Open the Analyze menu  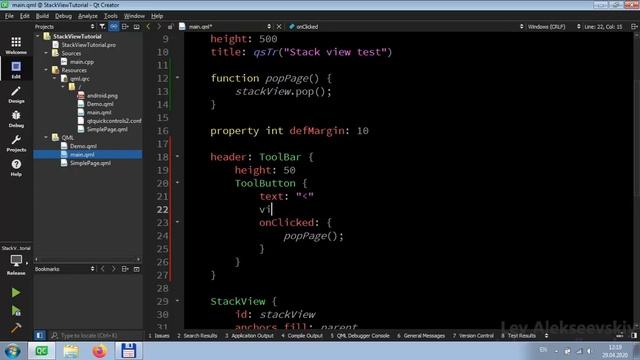pos(88,16)
